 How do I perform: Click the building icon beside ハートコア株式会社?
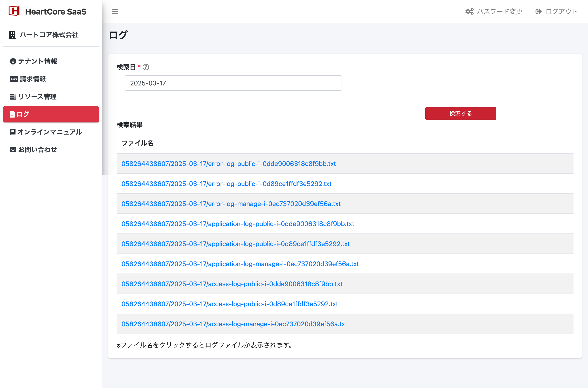(x=12, y=35)
